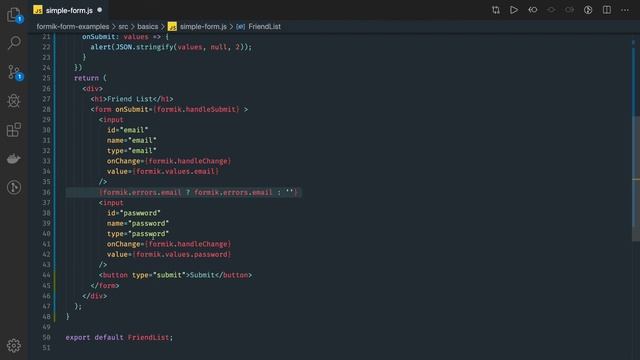This screenshot has height=360, width=640.
Task: Open Manage settings gear icon
Action: click(14, 345)
